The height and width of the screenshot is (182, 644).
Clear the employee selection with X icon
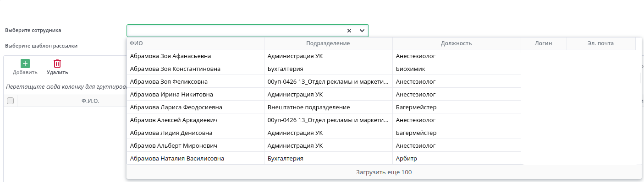click(349, 31)
